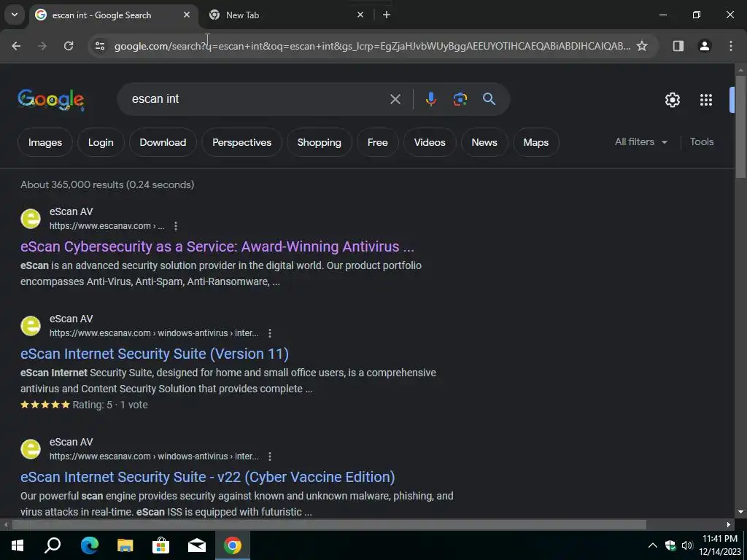
Task: Filter results by Shopping
Action: [x=320, y=142]
